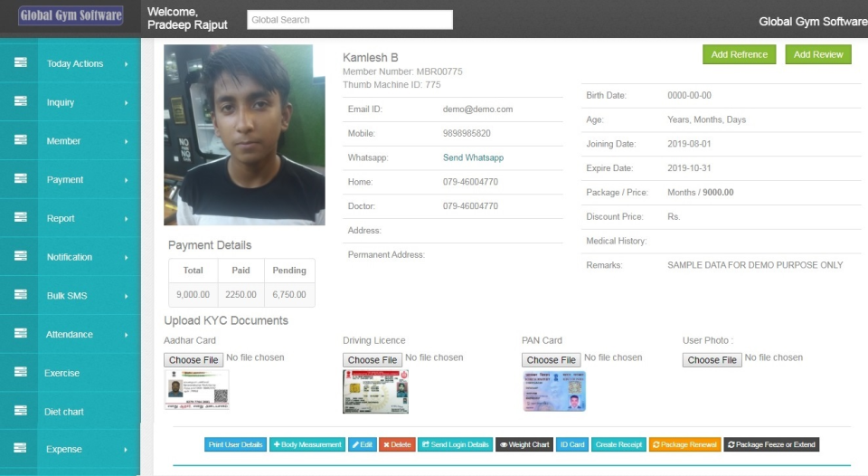The width and height of the screenshot is (868, 476).
Task: Expand the Attendance submenu arrow
Action: click(x=127, y=335)
